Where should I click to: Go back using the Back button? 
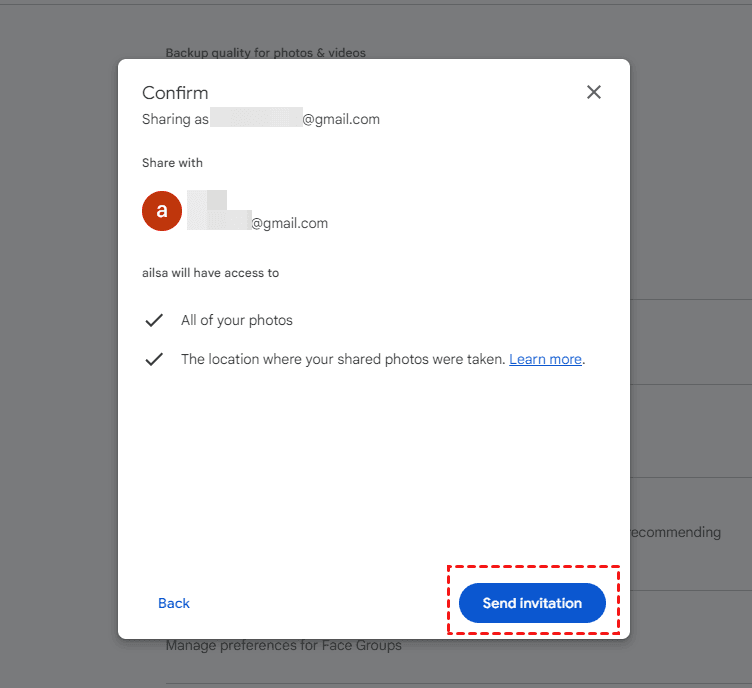pos(174,603)
